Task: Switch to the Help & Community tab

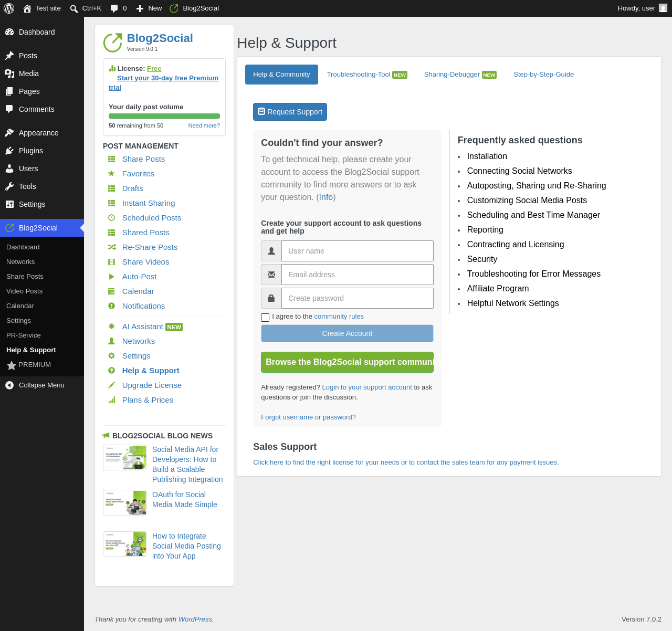Action: [x=281, y=75]
